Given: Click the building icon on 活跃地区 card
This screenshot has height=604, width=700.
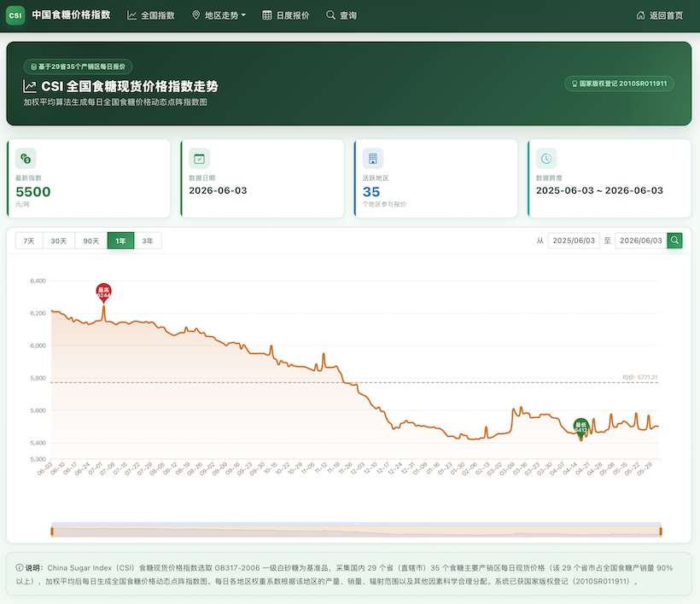Looking at the screenshot, I should pos(373,159).
